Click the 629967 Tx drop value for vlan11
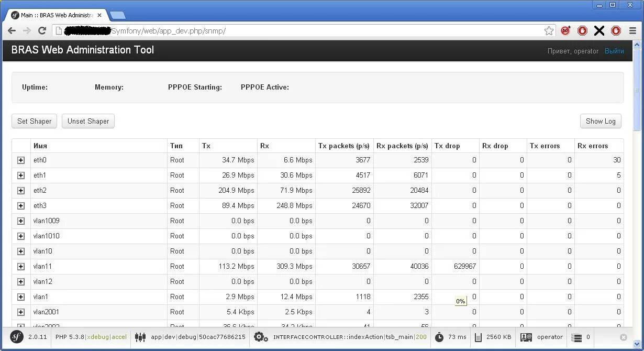Screen dimensions: 644x351 point(465,267)
